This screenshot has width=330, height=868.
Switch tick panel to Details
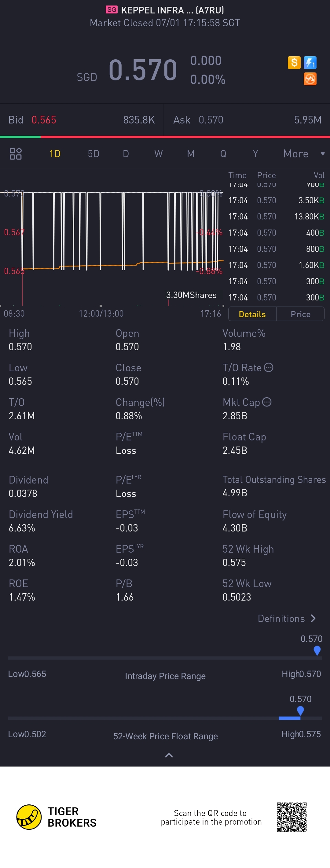[x=252, y=314]
